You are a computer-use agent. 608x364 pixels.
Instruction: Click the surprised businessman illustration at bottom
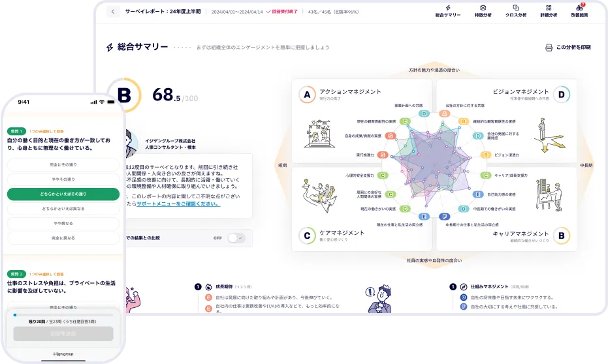pos(379,299)
